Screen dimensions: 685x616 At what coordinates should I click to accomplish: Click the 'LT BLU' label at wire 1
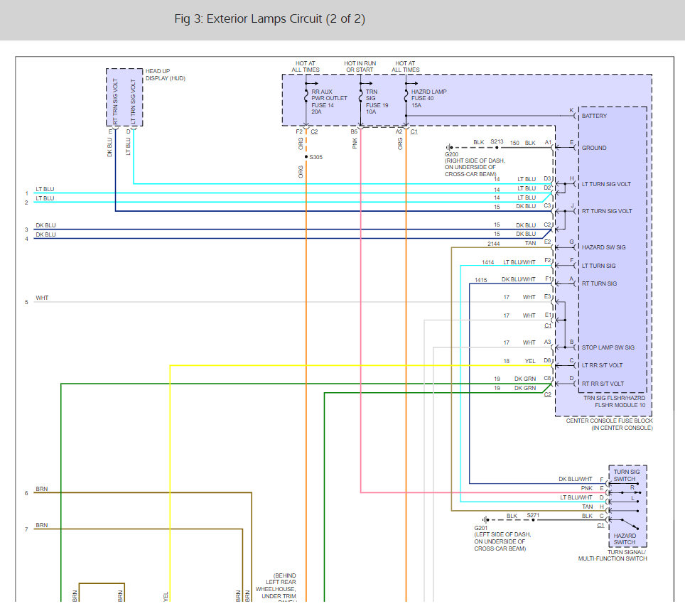coord(45,189)
